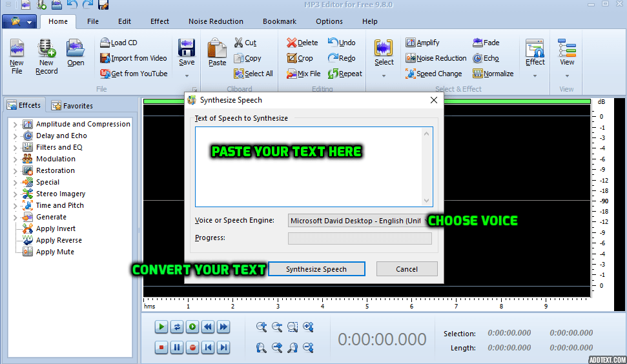This screenshot has width=627, height=364.
Task: Open the Noise Reduction effect button
Action: (x=436, y=58)
